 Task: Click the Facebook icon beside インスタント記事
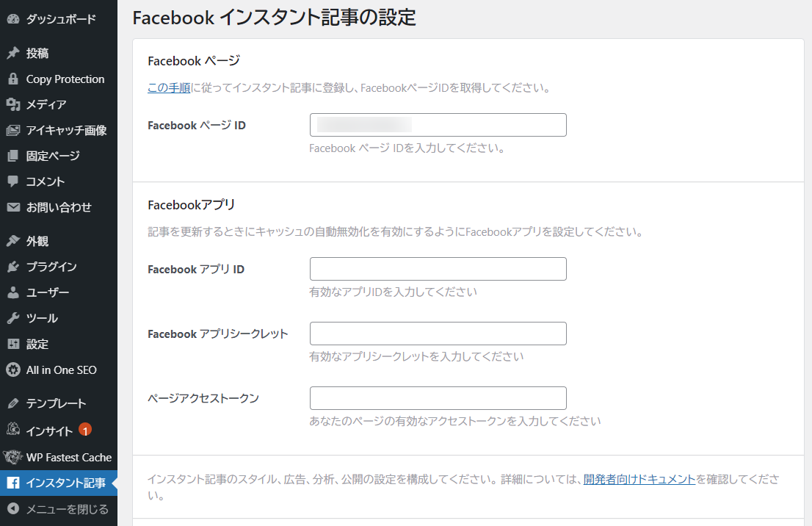[13, 483]
